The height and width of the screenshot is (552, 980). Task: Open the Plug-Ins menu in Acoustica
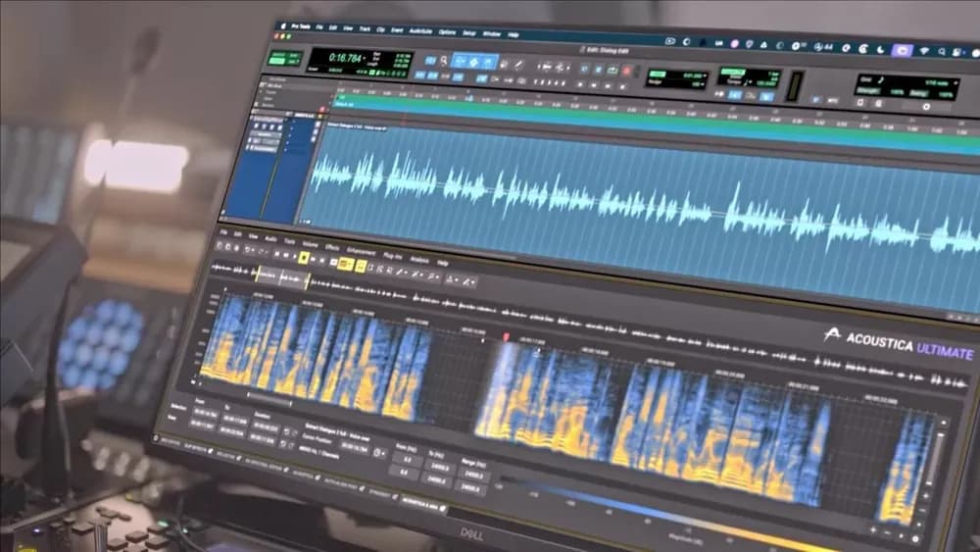pos(393,256)
